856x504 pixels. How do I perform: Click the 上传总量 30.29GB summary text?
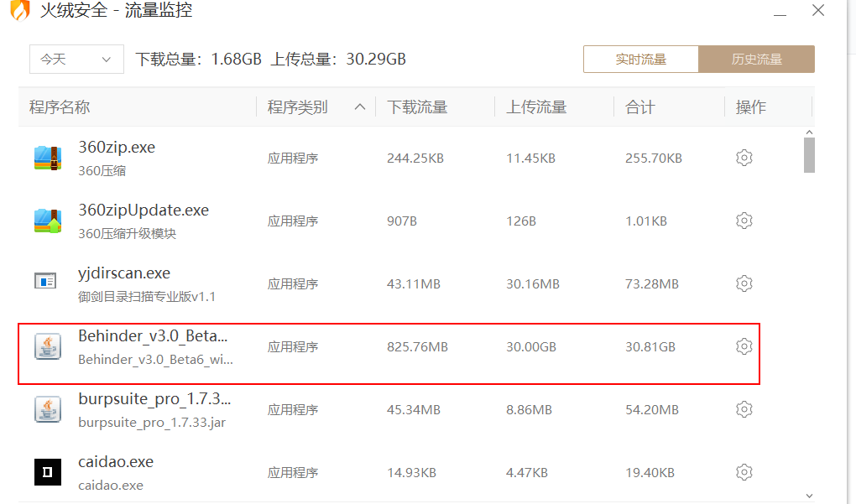click(x=338, y=59)
